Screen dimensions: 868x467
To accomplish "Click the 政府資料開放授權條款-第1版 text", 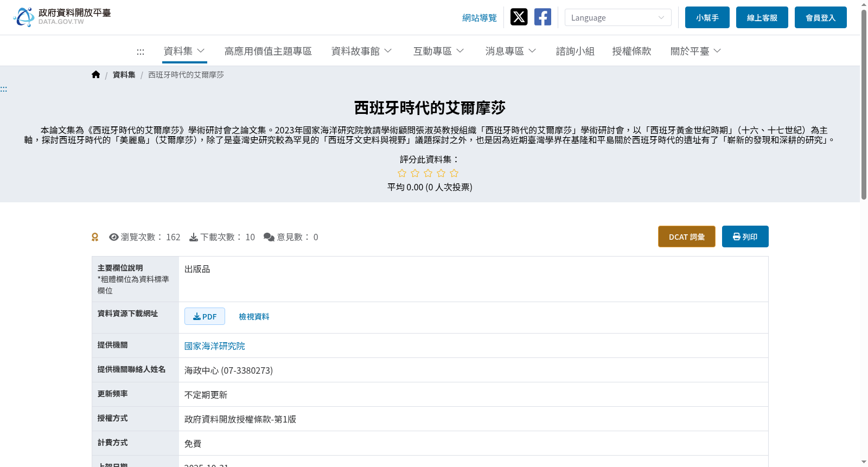I will point(240,419).
